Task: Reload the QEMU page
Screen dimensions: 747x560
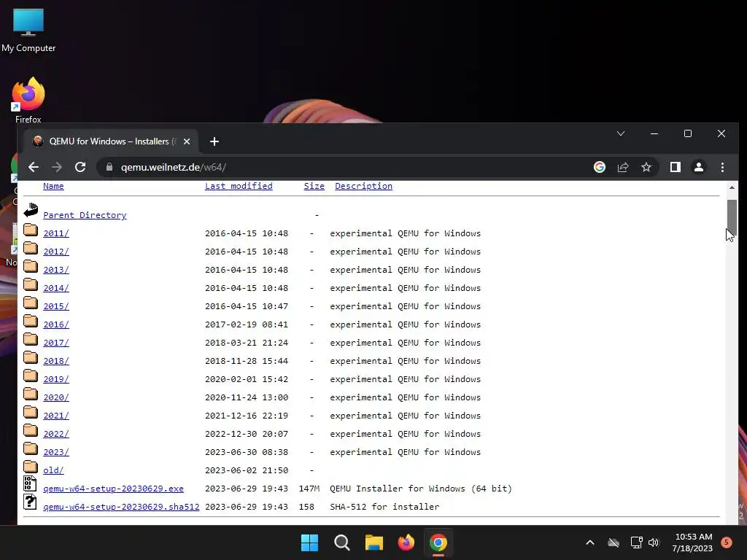Action: click(80, 167)
